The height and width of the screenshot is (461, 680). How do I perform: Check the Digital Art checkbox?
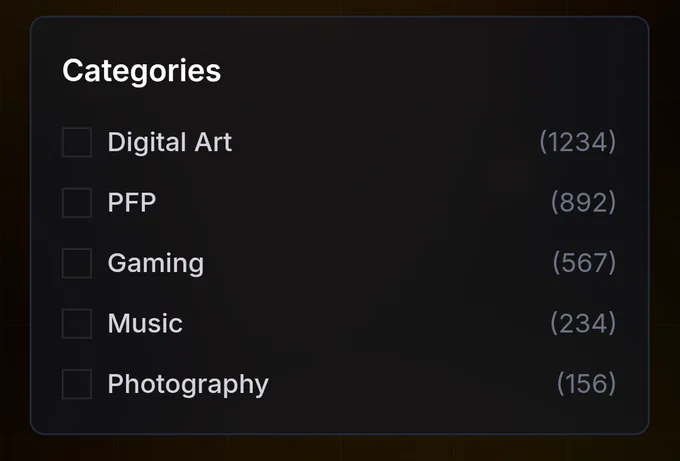click(x=77, y=142)
